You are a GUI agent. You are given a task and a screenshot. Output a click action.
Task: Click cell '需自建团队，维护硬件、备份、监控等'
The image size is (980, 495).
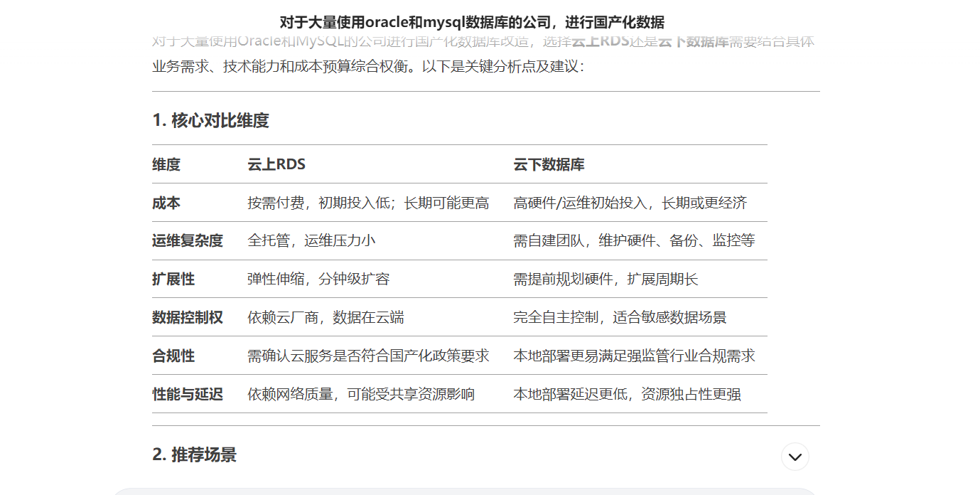(634, 240)
